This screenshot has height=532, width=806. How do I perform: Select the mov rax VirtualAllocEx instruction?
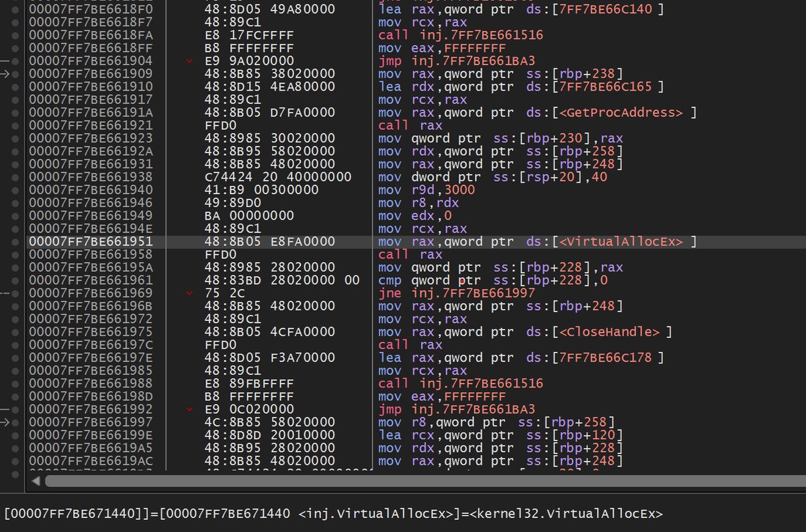click(x=537, y=242)
